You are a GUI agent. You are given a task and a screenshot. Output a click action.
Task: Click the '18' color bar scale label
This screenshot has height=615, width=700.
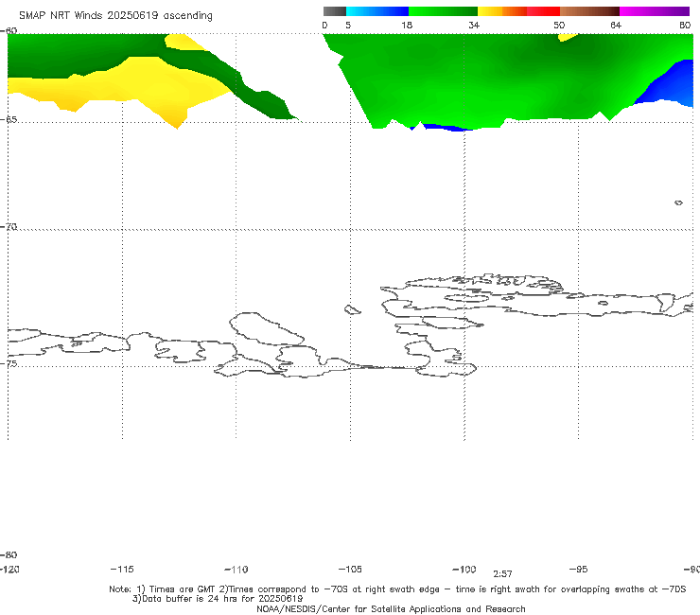pos(407,26)
